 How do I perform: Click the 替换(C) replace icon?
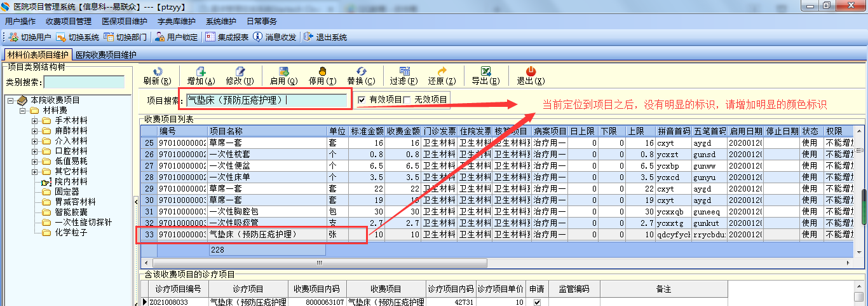[x=361, y=71]
